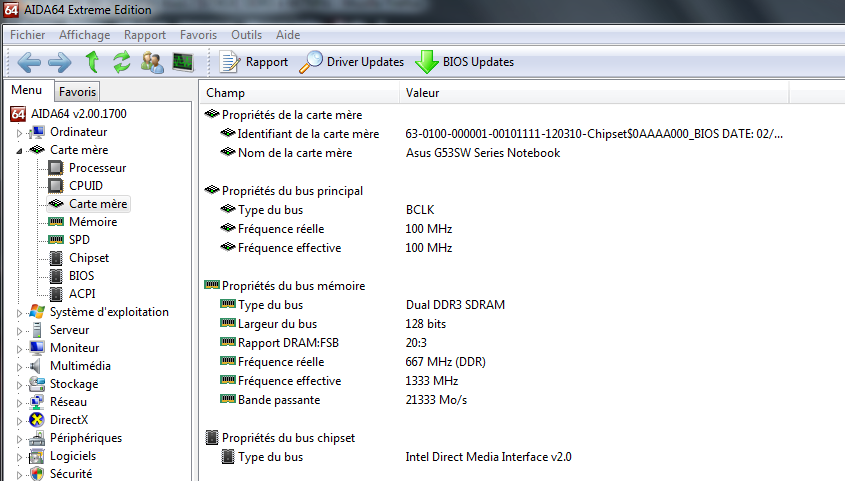Click the monitor graph icon in toolbar
Screen dimensions: 845x481
(x=183, y=62)
